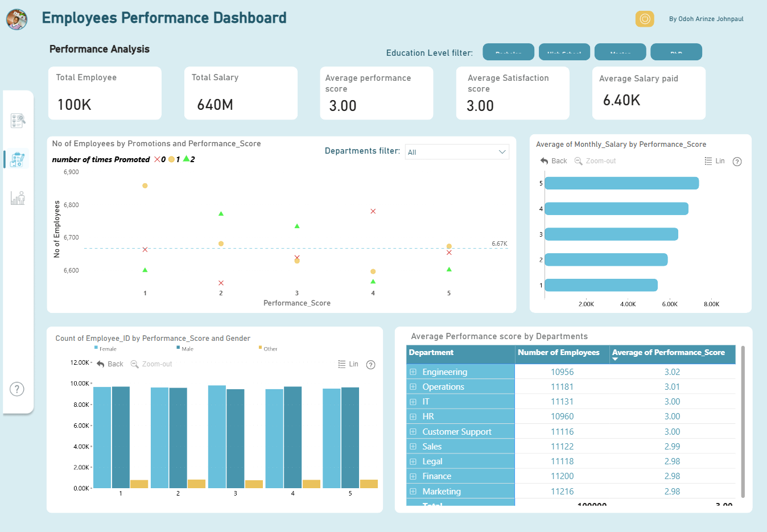Click the department table vertical scrollbar
This screenshot has width=767, height=532.
743,422
